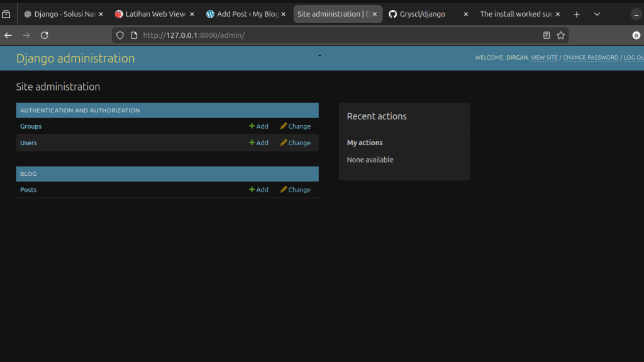Click the View Site link
The width and height of the screenshot is (644, 362).
click(544, 58)
